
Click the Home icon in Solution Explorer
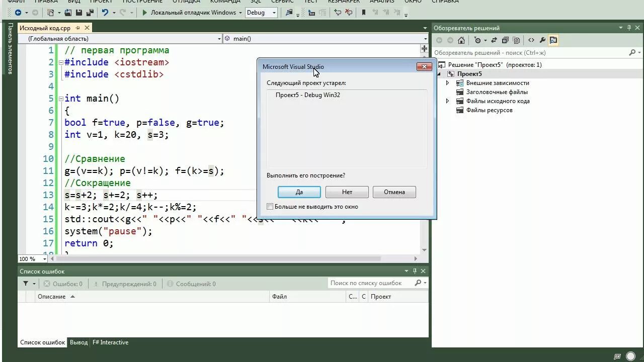(x=461, y=40)
